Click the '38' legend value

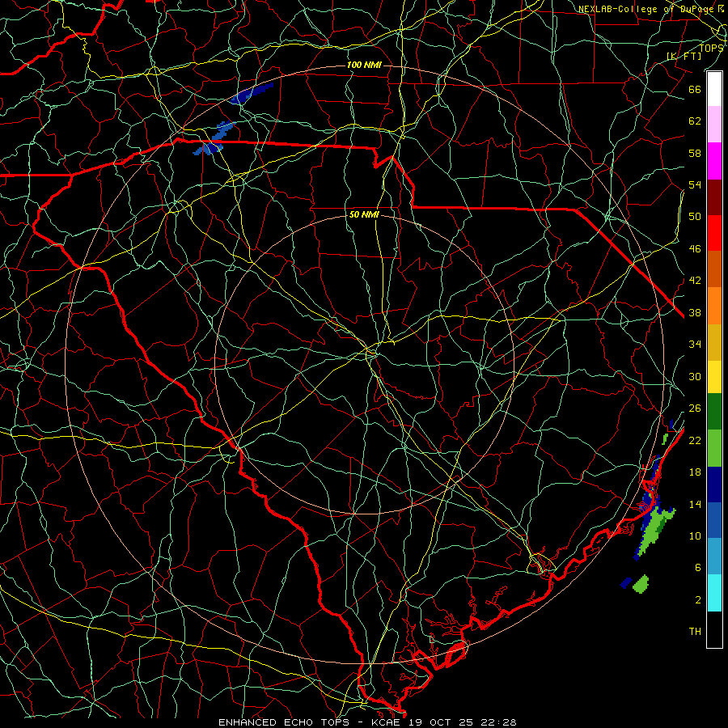tap(695, 312)
